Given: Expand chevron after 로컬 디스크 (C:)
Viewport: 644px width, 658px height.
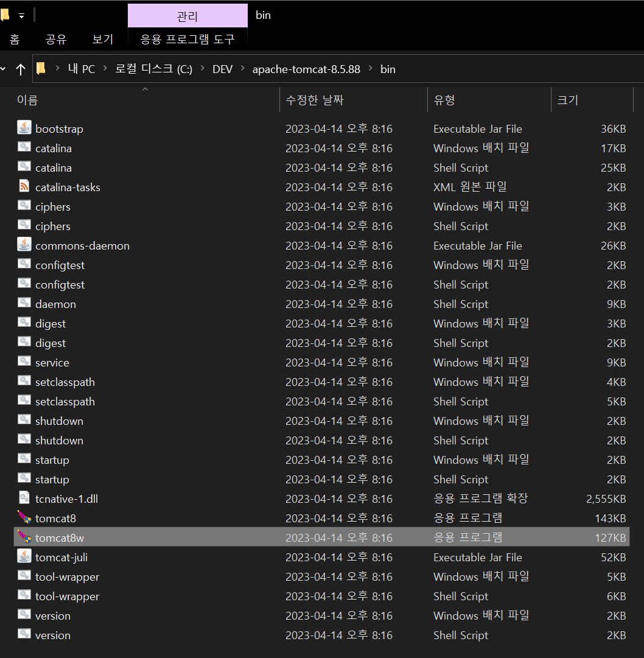Looking at the screenshot, I should (203, 68).
